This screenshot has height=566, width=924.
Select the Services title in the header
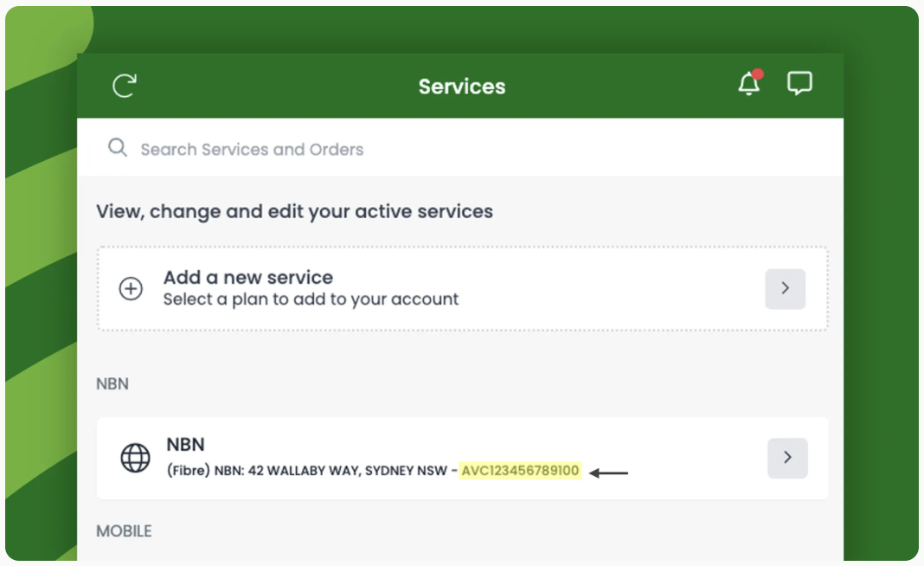coord(462,86)
